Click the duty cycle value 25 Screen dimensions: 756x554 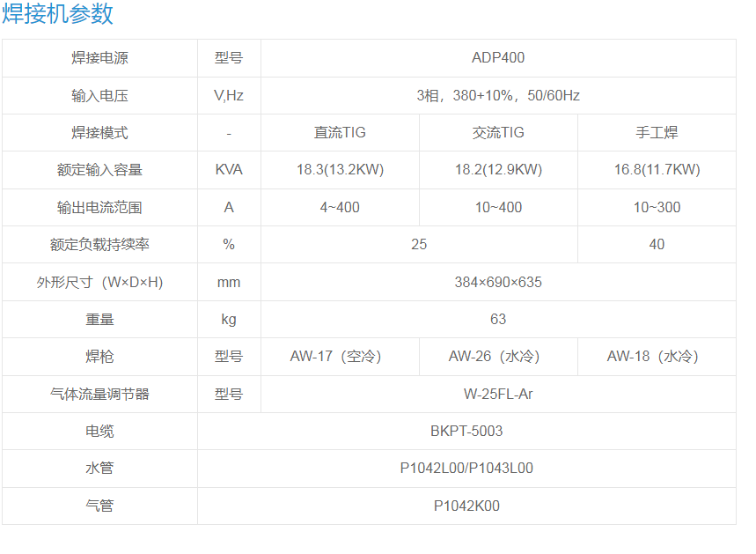click(419, 245)
